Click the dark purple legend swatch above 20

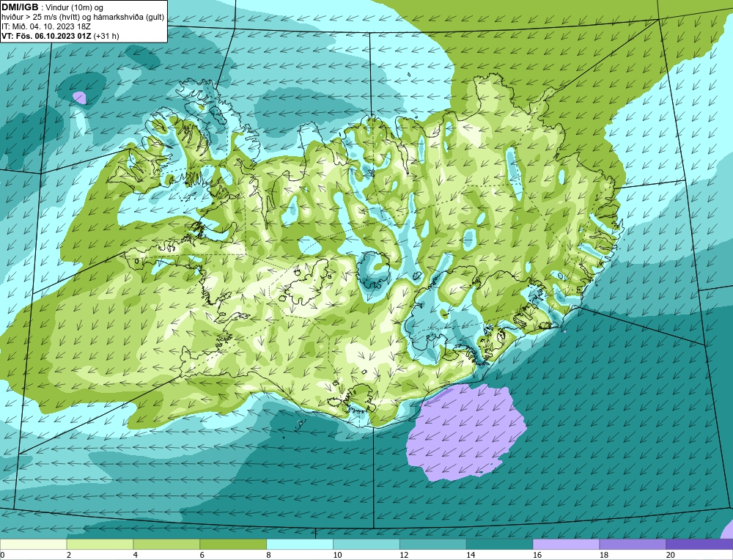click(x=699, y=544)
